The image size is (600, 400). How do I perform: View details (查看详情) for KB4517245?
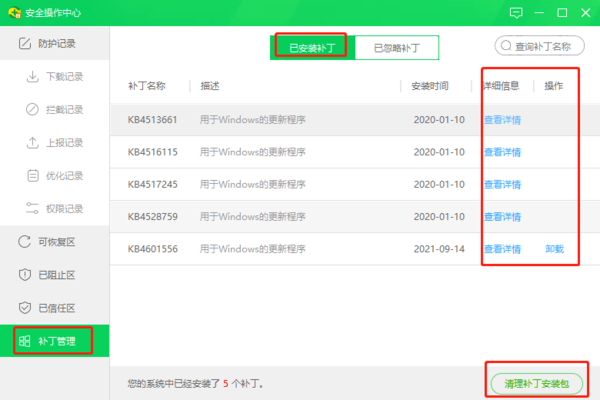502,184
